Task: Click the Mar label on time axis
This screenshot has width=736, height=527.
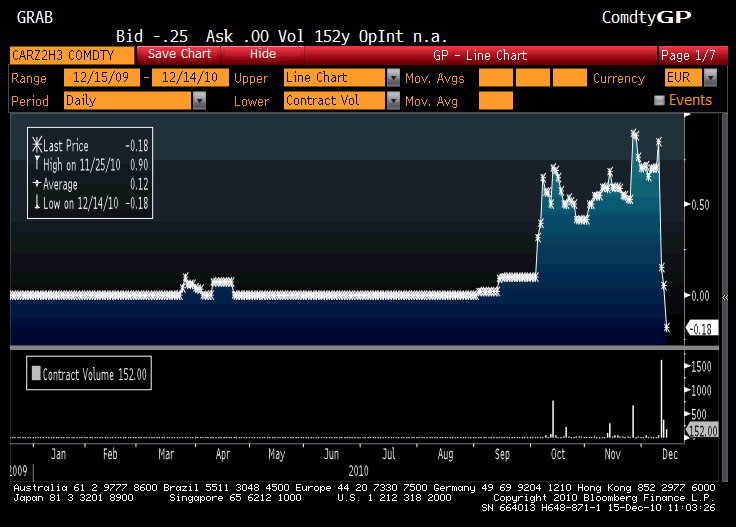Action: (x=166, y=454)
